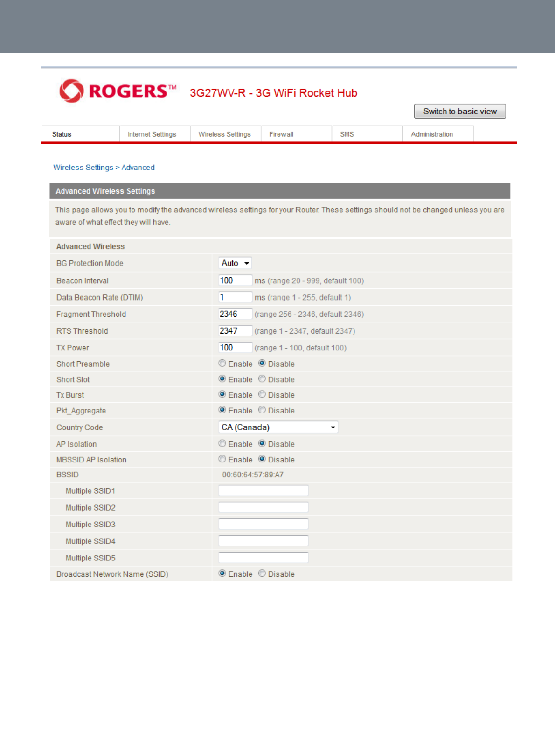Screen dimensions: 555x756
Task: Open the Administration tab
Action: (438, 134)
